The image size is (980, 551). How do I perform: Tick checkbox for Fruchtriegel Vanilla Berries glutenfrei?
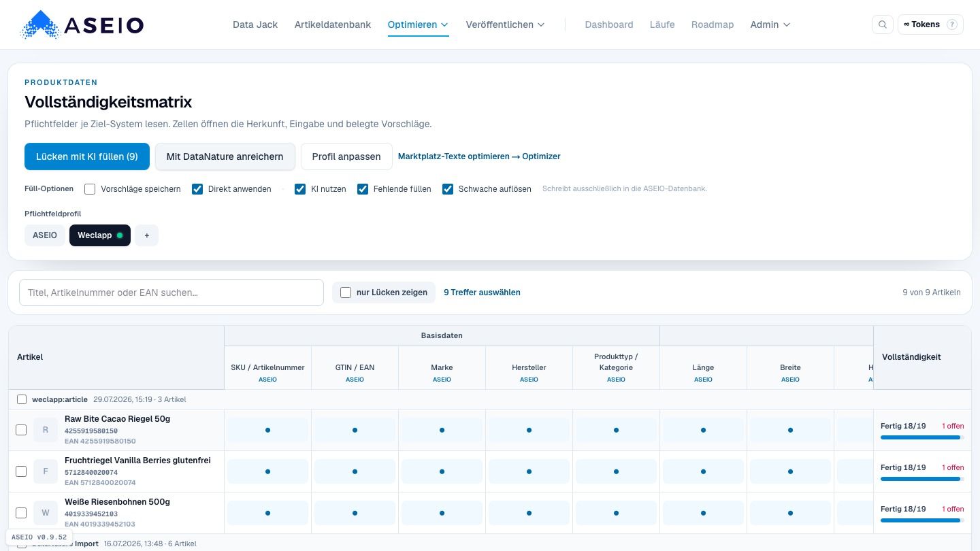click(x=21, y=471)
